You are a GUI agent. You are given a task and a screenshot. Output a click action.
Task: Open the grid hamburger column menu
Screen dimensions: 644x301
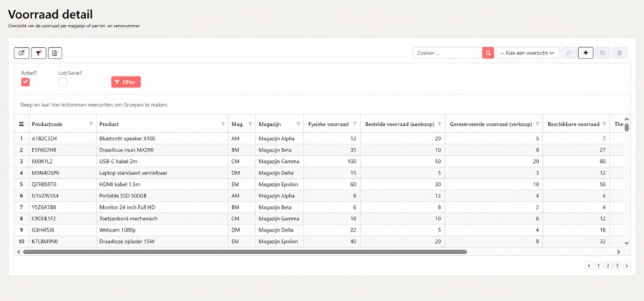click(x=21, y=124)
